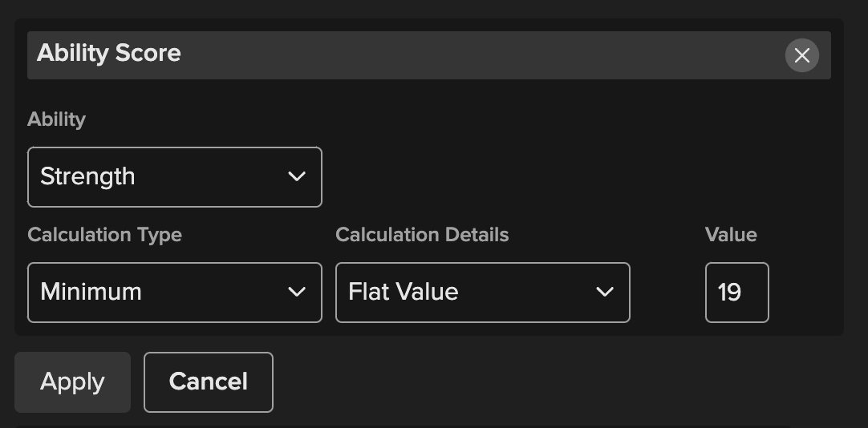Click the Ability Score title text

pos(108,54)
